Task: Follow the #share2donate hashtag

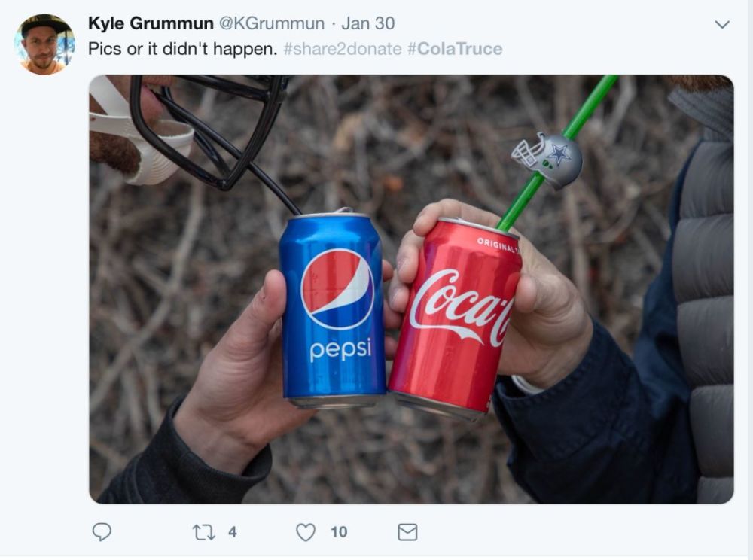Action: point(343,49)
